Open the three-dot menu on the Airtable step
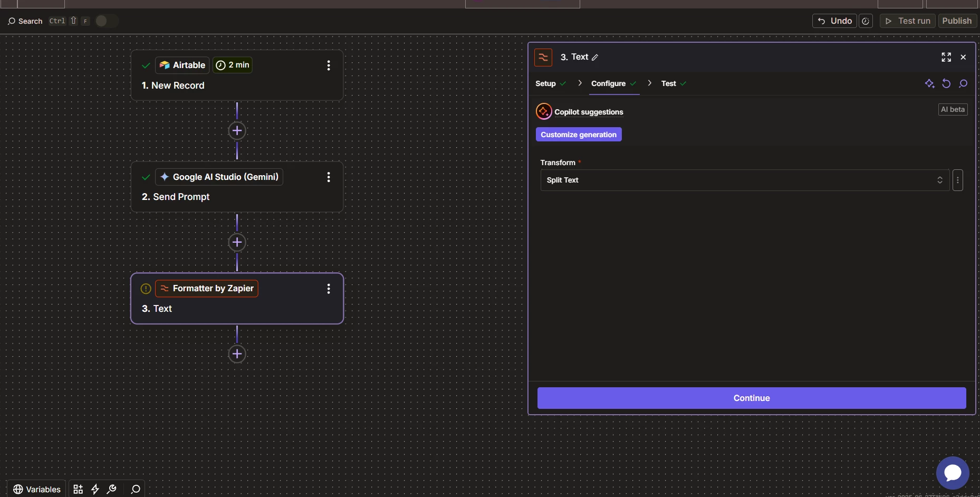 (x=329, y=65)
